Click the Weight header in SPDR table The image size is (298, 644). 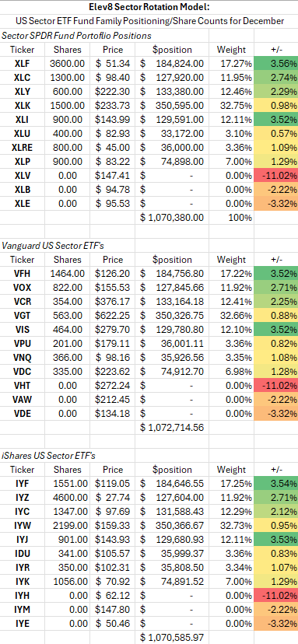point(231,50)
